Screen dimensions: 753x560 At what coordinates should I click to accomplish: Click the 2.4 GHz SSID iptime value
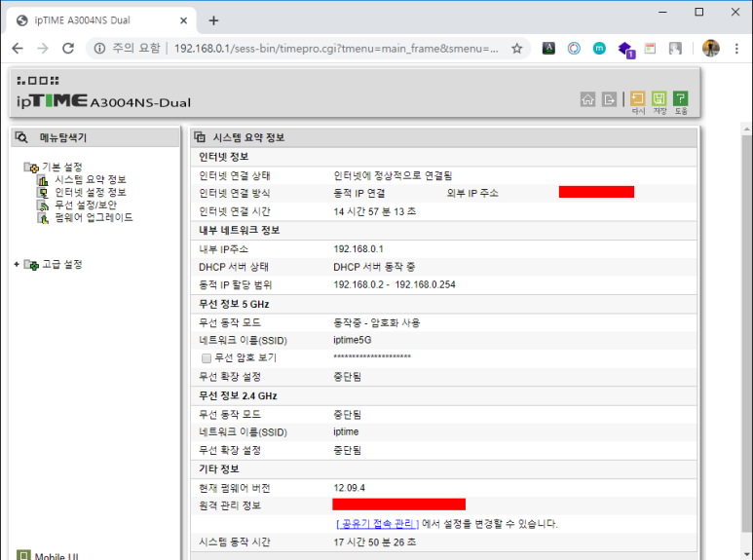tap(346, 431)
